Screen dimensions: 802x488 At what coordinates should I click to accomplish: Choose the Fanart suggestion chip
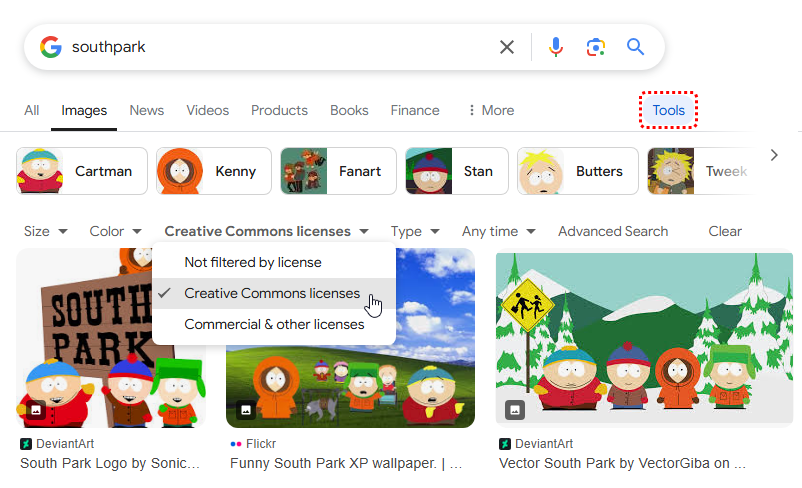(x=339, y=171)
